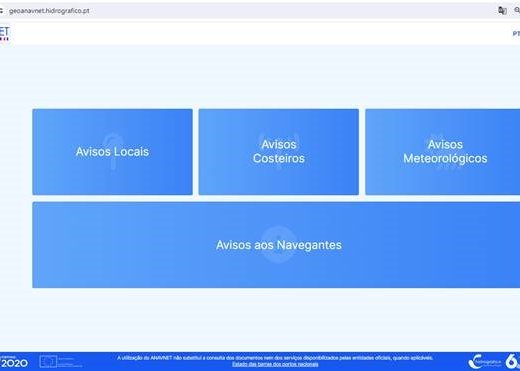Click the 2020 programme logo in footer
520x371 pixels.
click(x=14, y=362)
